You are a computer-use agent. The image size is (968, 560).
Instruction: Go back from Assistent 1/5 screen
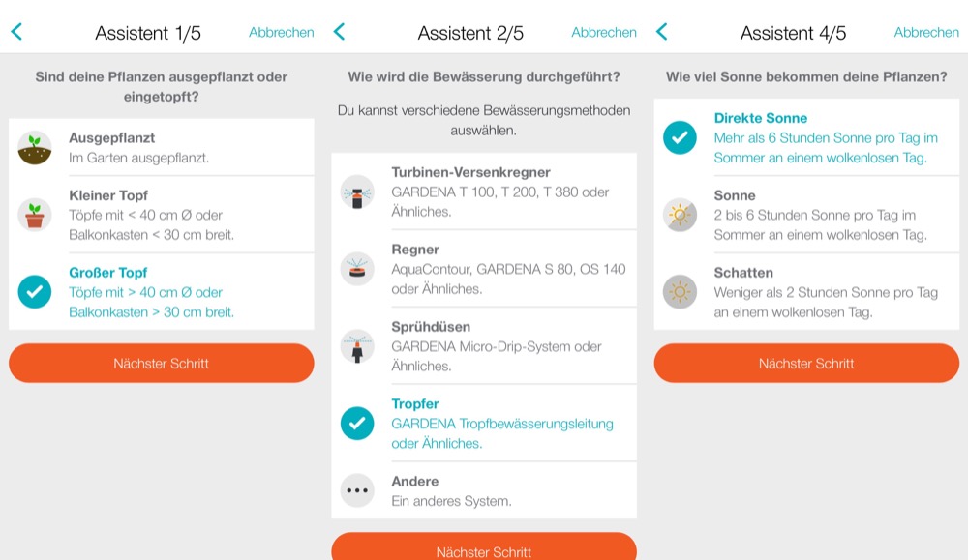(x=16, y=32)
